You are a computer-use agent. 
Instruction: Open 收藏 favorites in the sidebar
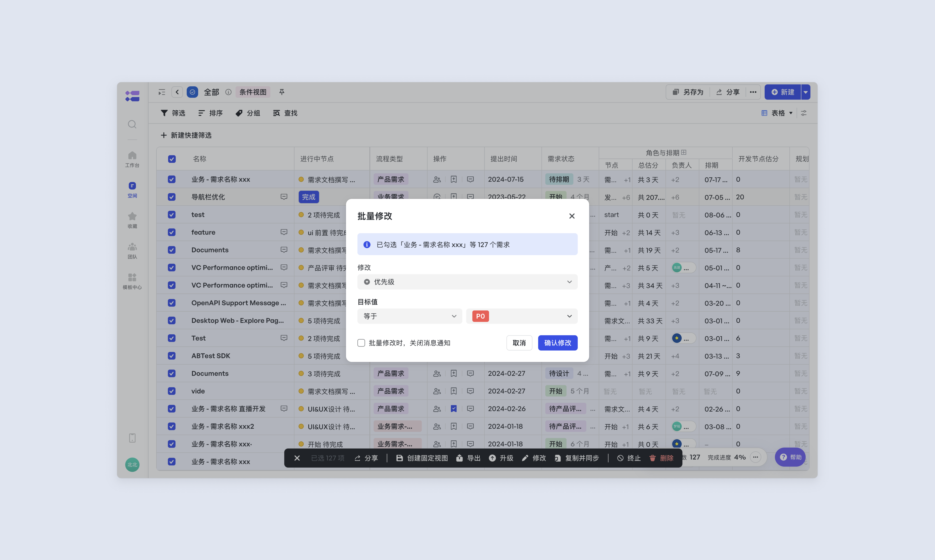(x=132, y=220)
